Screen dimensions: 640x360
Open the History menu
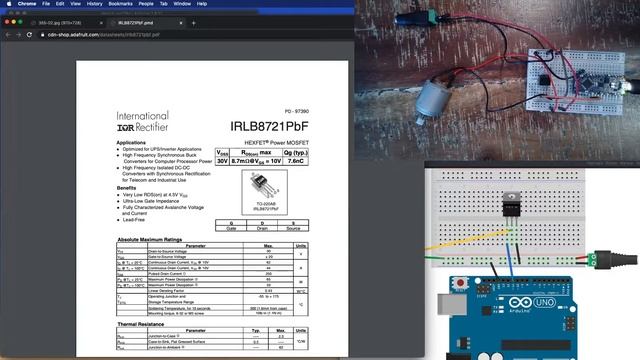pos(95,4)
